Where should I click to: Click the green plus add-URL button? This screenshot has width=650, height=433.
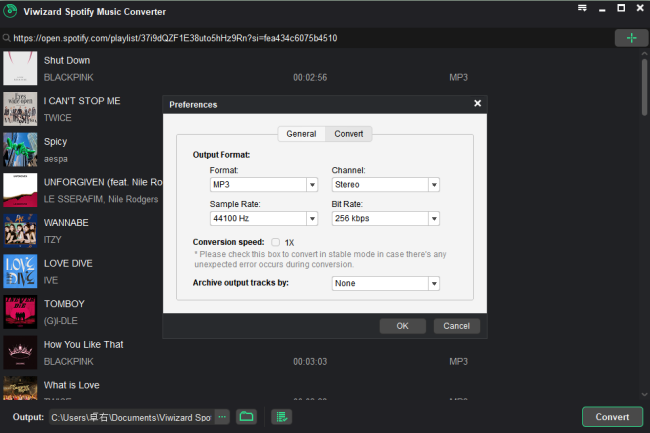click(629, 38)
